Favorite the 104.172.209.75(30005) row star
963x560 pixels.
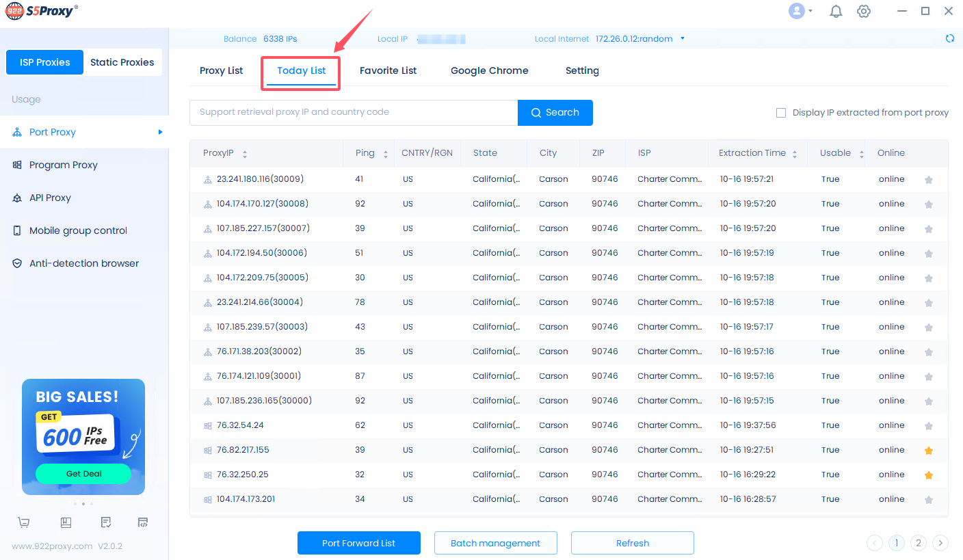tap(928, 278)
